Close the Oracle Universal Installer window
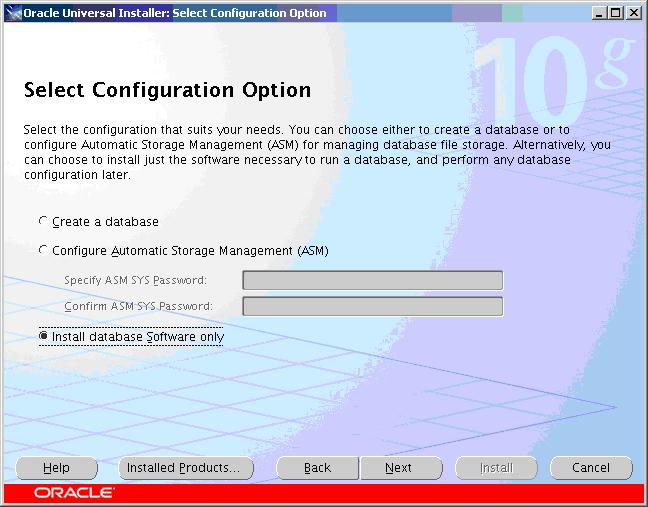The width and height of the screenshot is (648, 507). tap(634, 13)
